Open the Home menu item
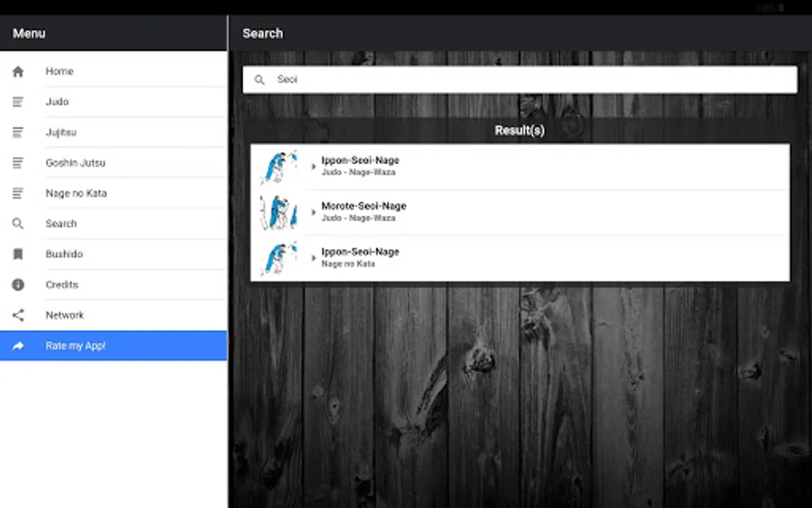Screen dimensions: 812x508 (113, 72)
